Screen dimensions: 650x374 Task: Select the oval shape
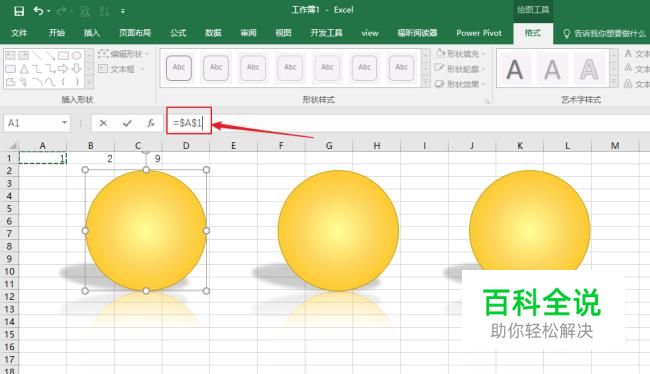click(77, 55)
